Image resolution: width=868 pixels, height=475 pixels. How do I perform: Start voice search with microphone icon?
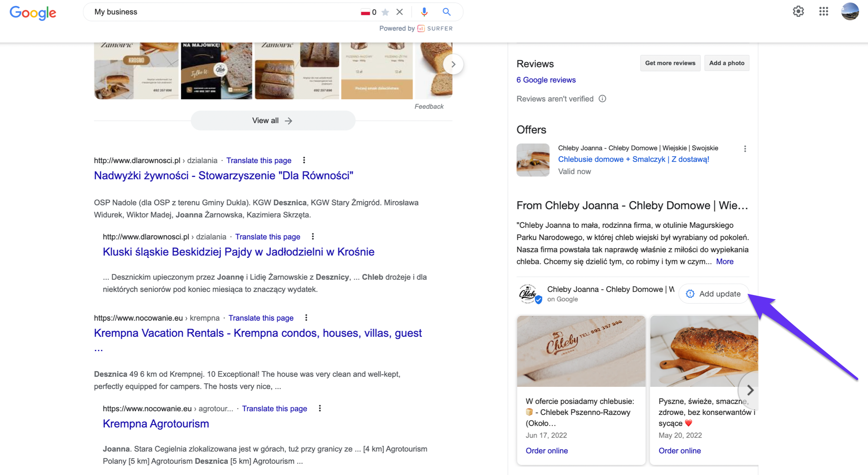424,12
